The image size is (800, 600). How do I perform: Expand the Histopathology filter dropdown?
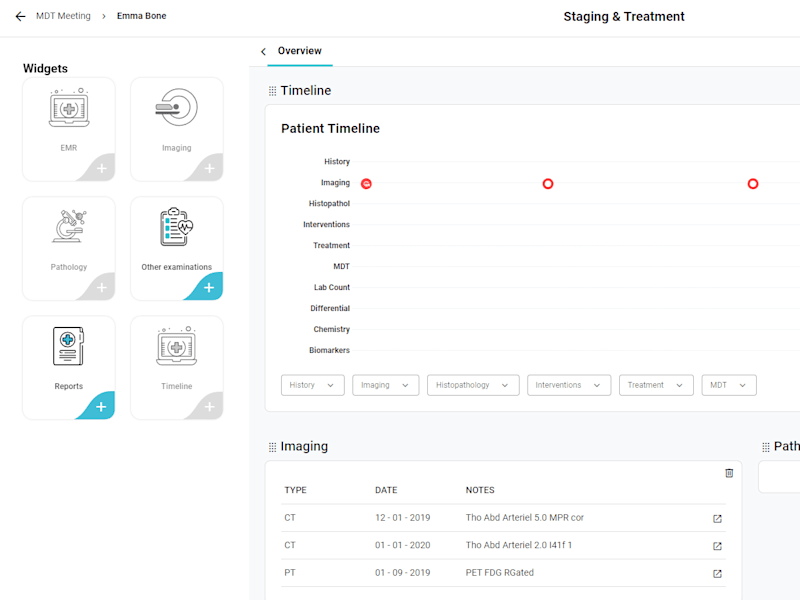(473, 385)
